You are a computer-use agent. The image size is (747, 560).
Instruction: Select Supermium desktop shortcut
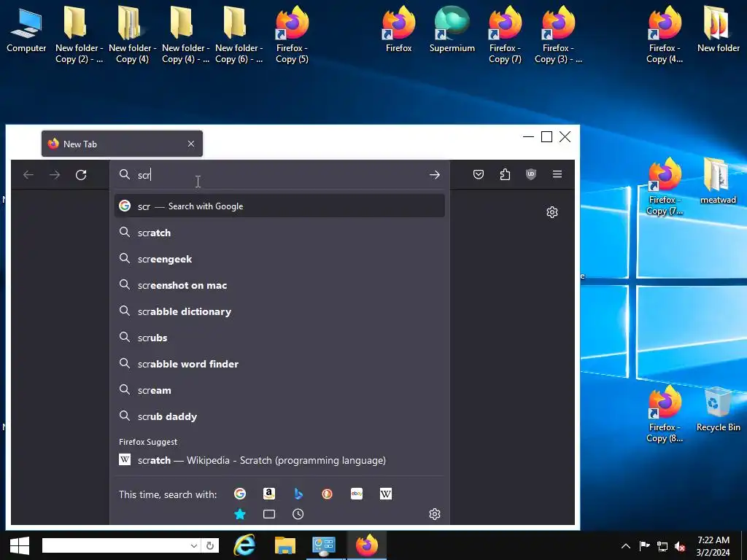pyautogui.click(x=452, y=29)
